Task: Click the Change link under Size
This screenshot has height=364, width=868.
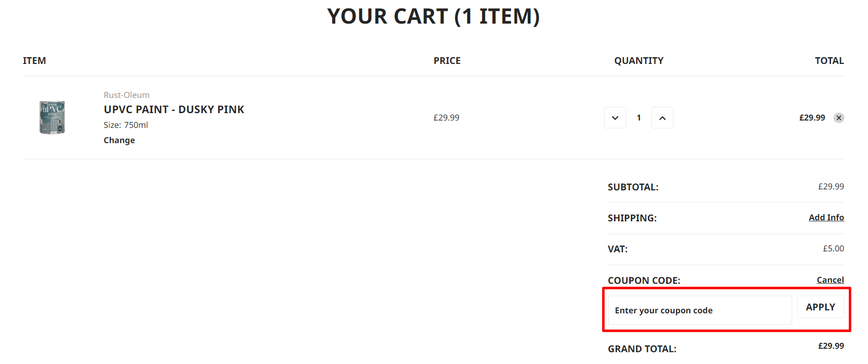Action: click(119, 140)
